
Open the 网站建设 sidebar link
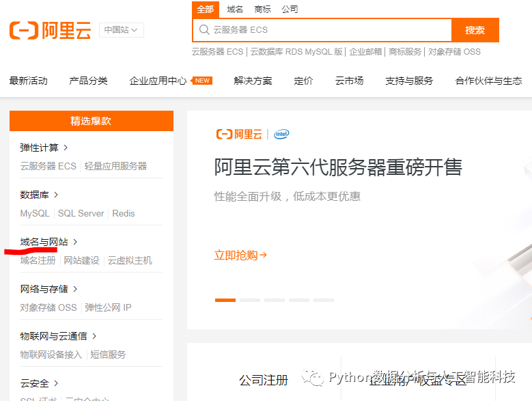(x=81, y=260)
